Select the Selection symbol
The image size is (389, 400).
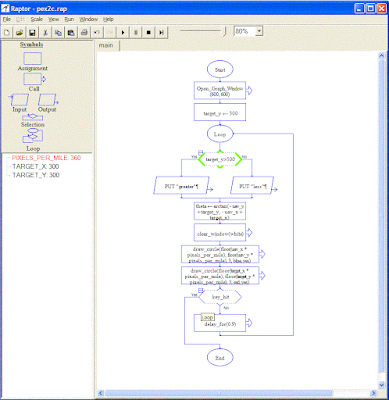(x=33, y=117)
